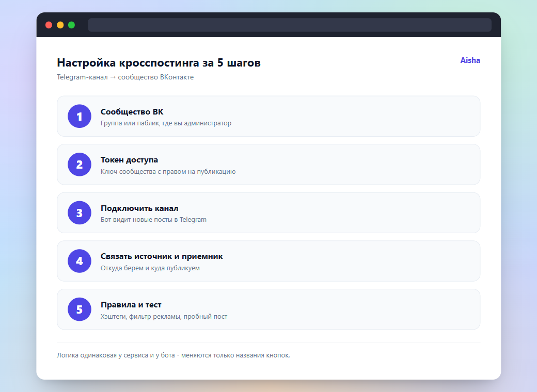This screenshot has width=537, height=392.
Task: Open the Aisha profile link
Action: point(470,60)
